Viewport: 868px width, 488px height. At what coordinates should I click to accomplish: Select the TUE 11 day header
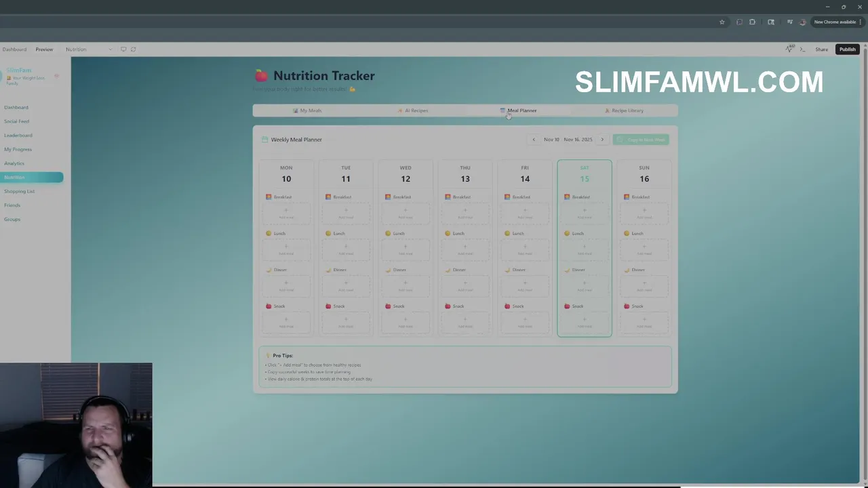tap(346, 174)
